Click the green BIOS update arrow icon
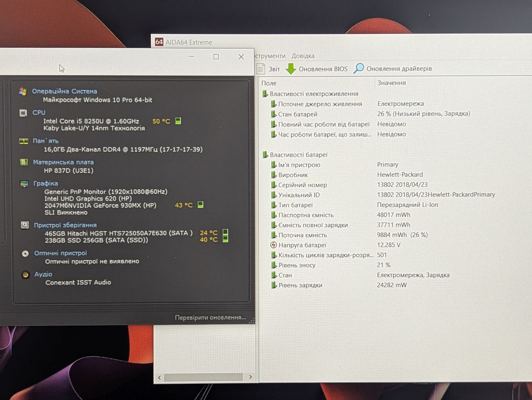The width and height of the screenshot is (532, 400). tap(291, 69)
